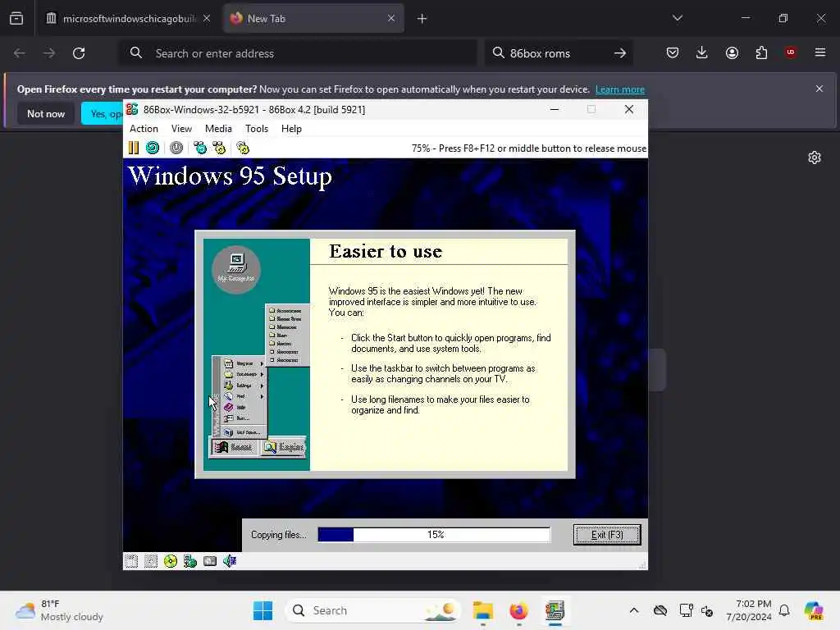This screenshot has height=630, width=840.
Task: Open the Firefox downloads panel
Action: click(702, 52)
